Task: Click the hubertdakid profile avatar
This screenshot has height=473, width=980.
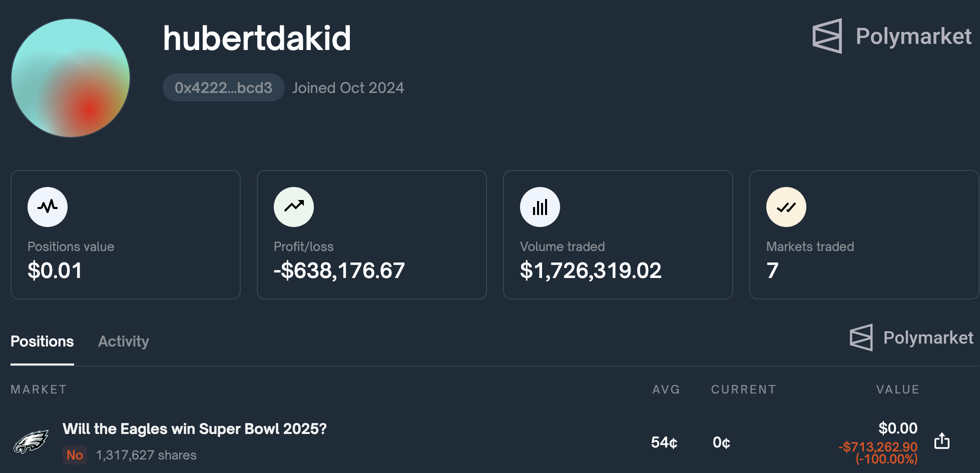Action: [x=70, y=78]
